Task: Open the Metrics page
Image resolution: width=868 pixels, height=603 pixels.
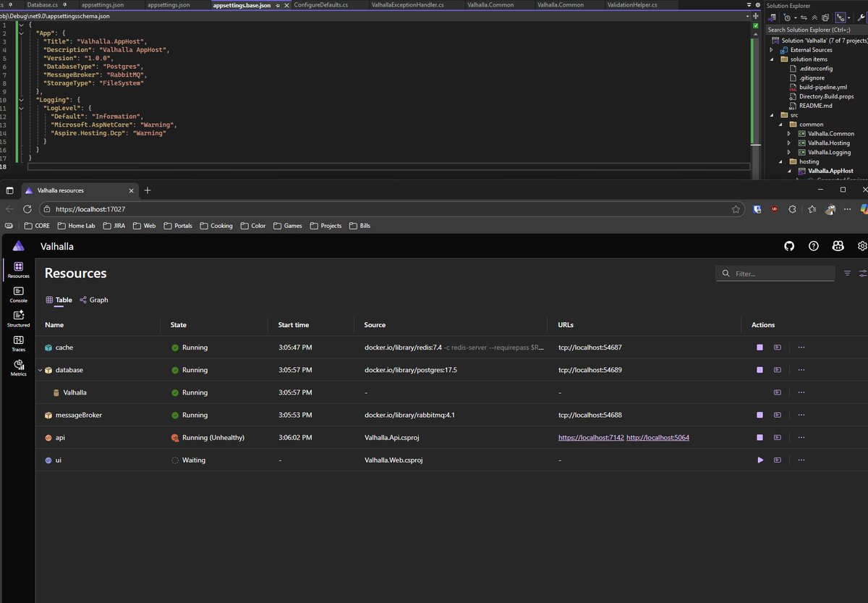Action: point(18,368)
